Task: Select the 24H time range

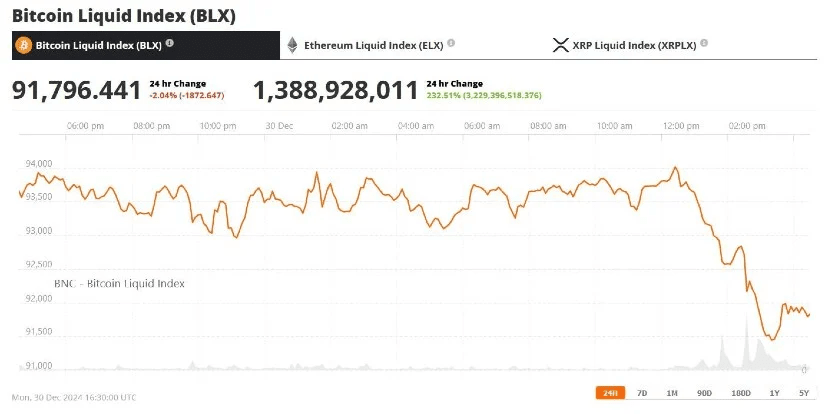Action: point(609,391)
